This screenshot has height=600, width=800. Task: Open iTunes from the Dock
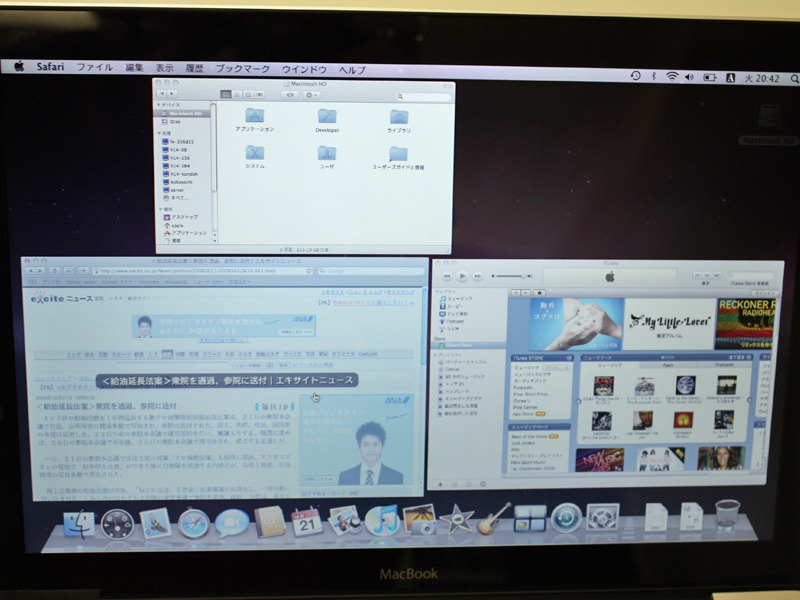382,520
